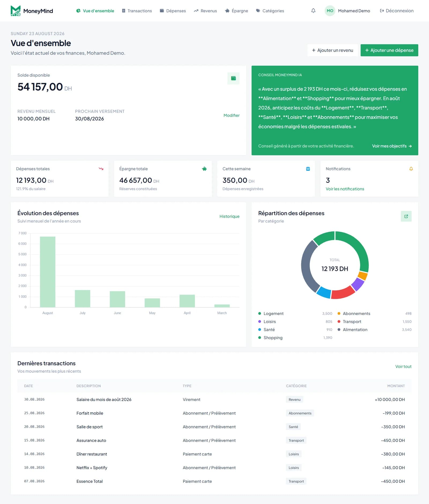Click the Modifier link
429x504 pixels.
tap(231, 115)
